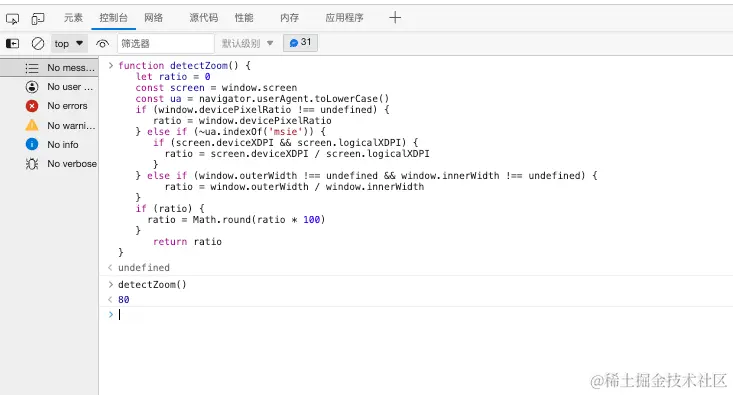
Task: Open the 31 issues badge
Action: tap(300, 43)
